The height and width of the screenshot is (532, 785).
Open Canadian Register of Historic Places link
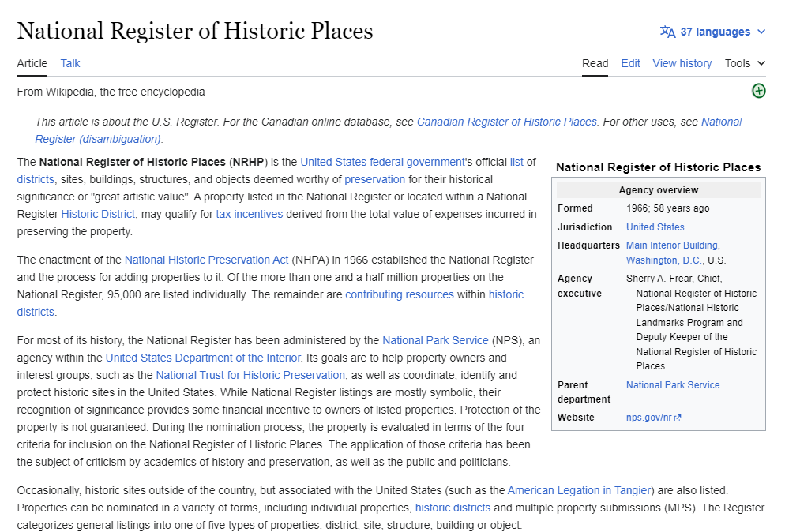507,122
